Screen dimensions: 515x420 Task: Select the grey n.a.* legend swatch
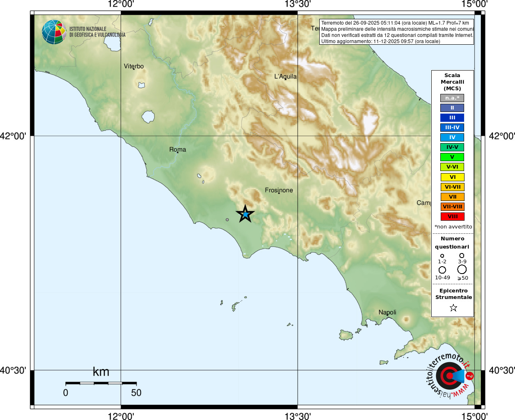452,98
